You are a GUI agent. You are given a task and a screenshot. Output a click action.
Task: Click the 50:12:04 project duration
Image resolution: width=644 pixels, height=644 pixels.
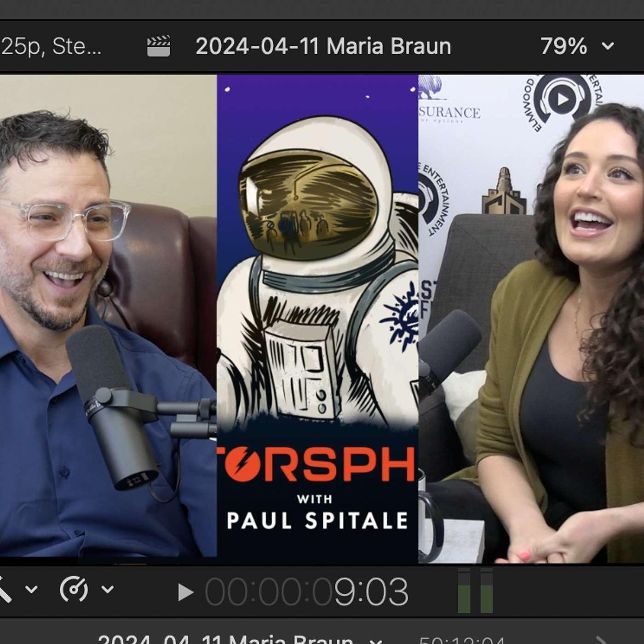coord(462,640)
